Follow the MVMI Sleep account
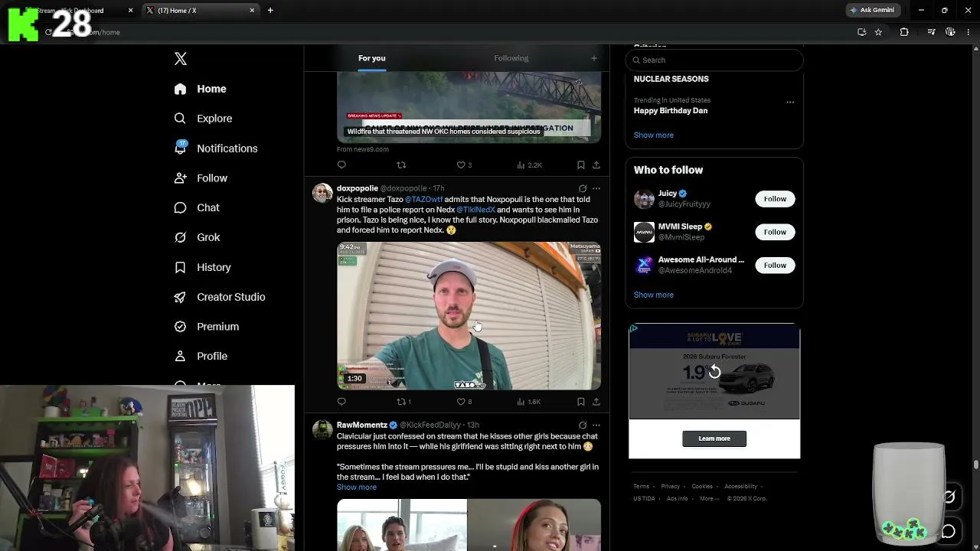This screenshot has height=551, width=980. click(x=775, y=232)
